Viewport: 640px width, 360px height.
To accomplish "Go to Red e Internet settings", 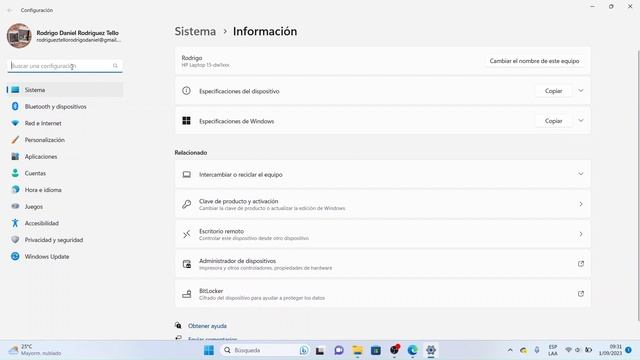I will click(65, 123).
